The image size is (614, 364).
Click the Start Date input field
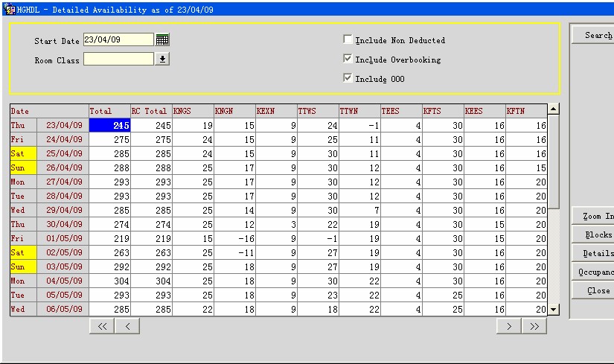tap(118, 39)
